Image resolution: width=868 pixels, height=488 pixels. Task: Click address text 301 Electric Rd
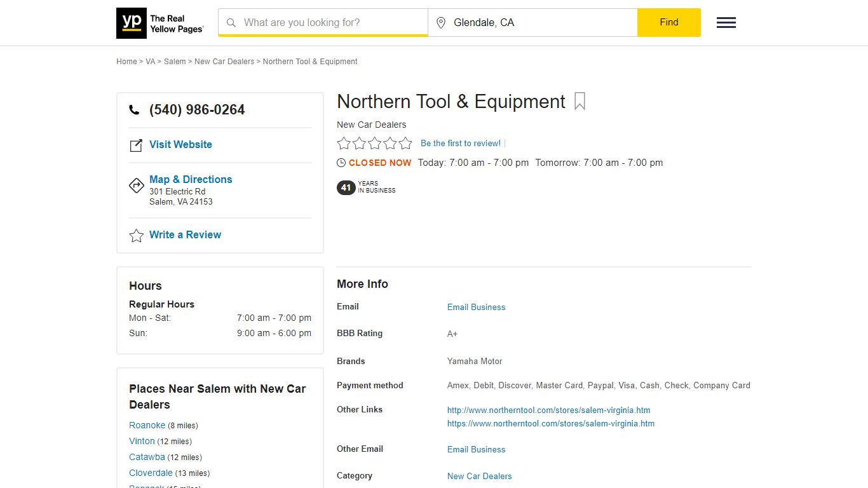[177, 191]
